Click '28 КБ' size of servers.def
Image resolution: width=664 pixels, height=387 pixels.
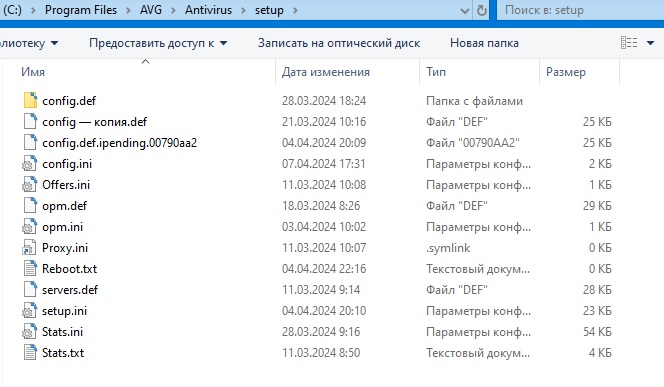point(597,290)
